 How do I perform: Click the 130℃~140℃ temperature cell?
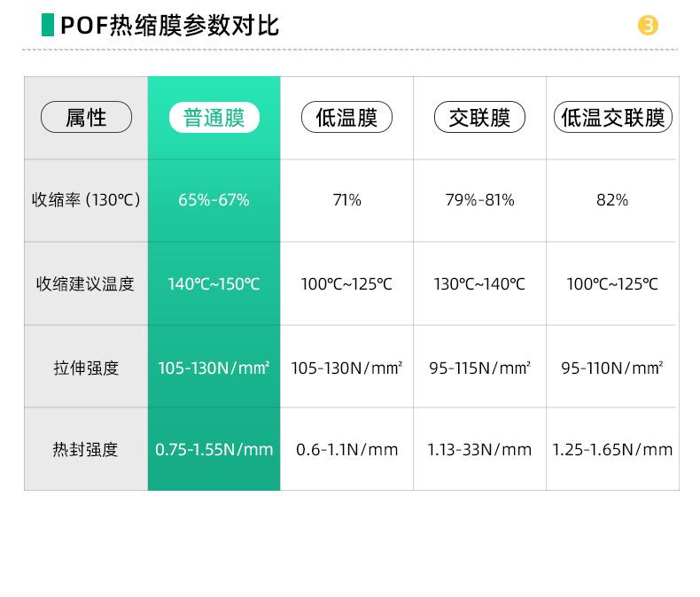point(479,284)
